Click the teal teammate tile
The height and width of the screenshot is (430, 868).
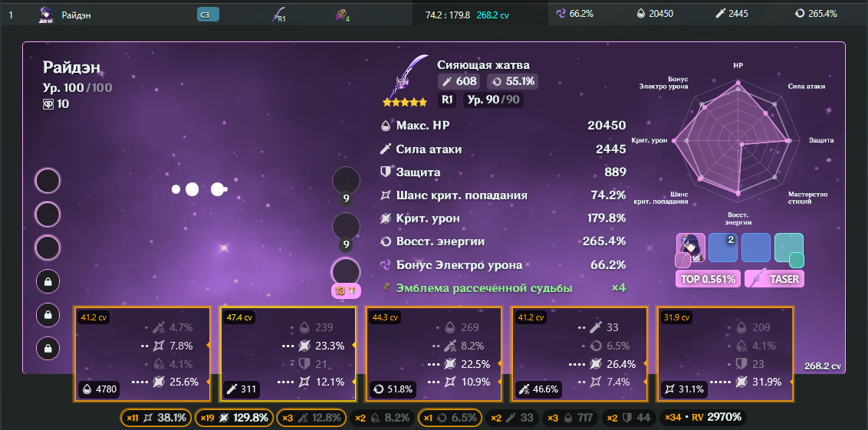(789, 248)
